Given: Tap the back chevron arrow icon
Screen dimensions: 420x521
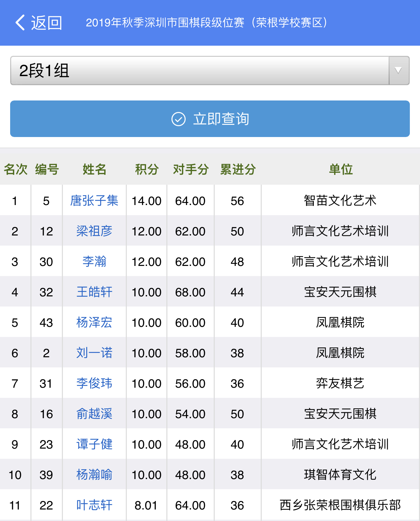Looking at the screenshot, I should coord(20,23).
